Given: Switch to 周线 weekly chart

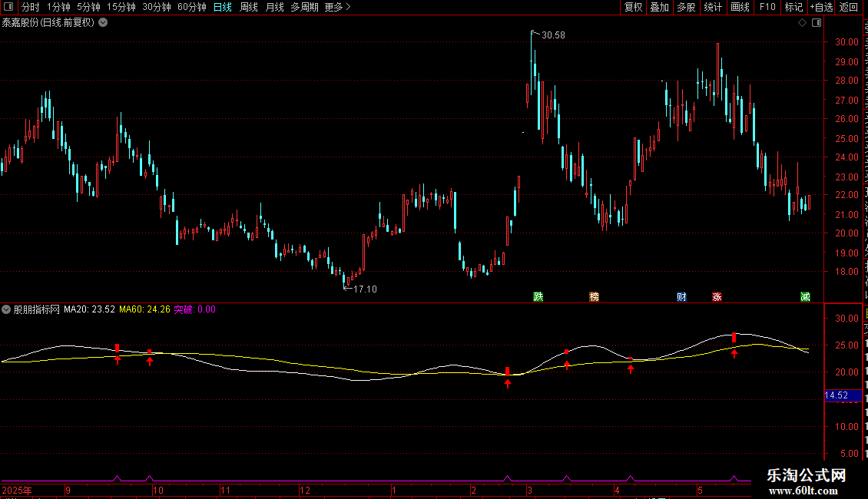Looking at the screenshot, I should pos(249,7).
